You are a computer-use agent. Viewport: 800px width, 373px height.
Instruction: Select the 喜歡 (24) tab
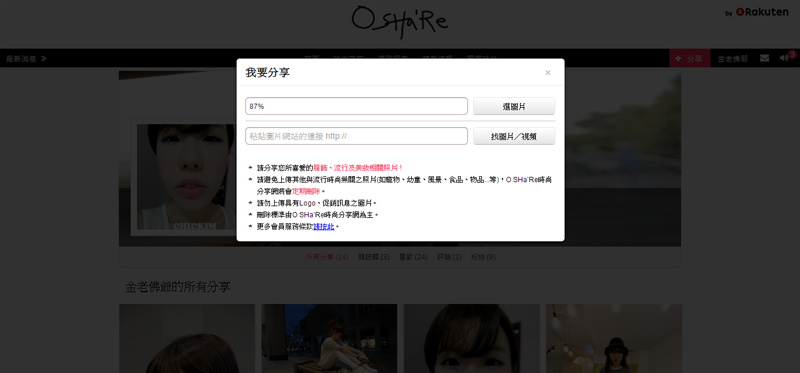413,257
